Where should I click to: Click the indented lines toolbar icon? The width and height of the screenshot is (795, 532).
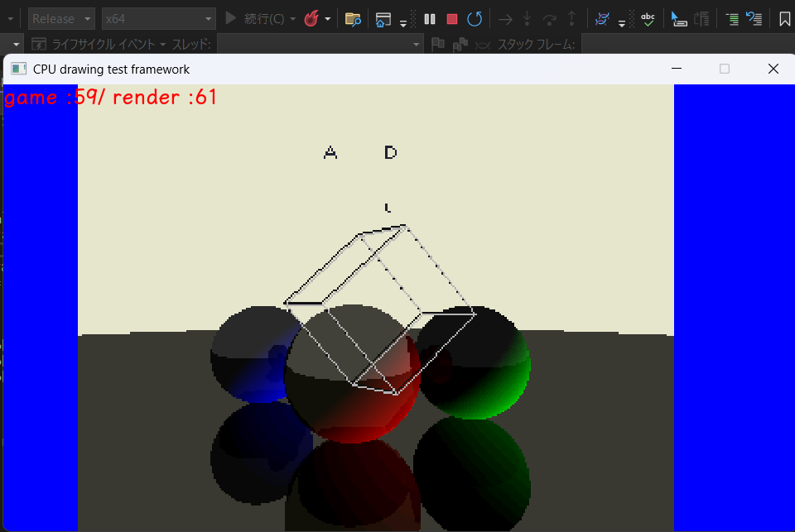732,19
